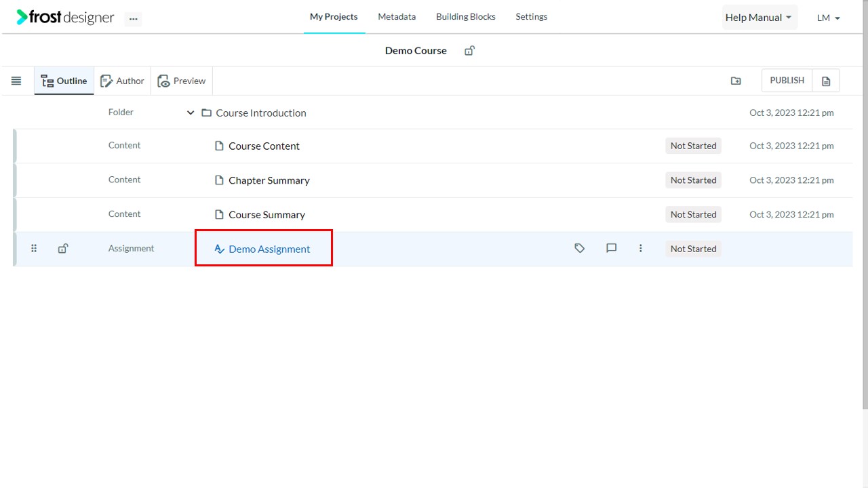The image size is (868, 488).
Task: Open the Course Content item
Action: click(264, 146)
